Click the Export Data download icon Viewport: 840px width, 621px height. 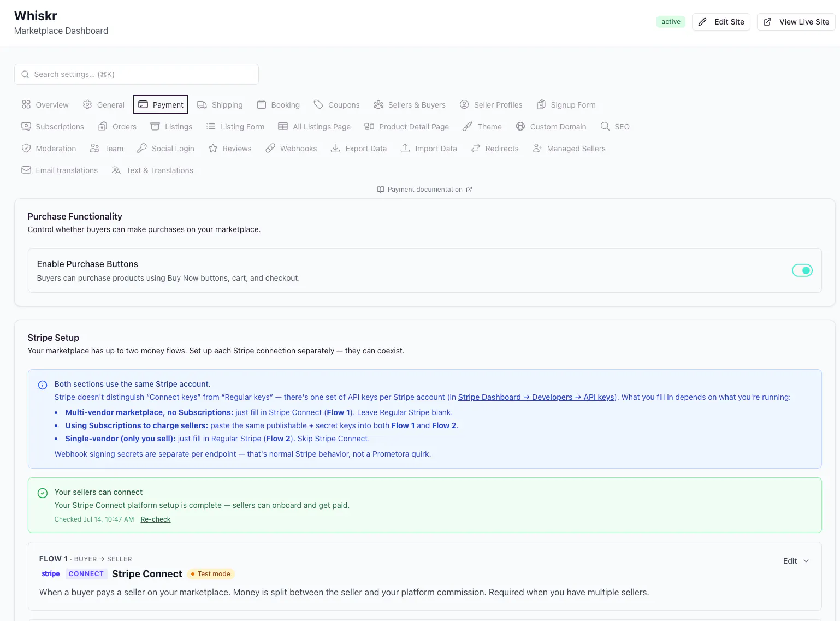pos(335,148)
